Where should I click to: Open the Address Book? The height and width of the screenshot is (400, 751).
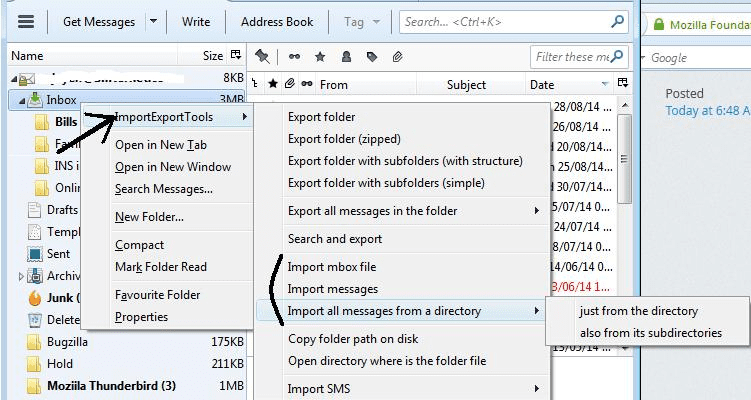click(x=276, y=21)
